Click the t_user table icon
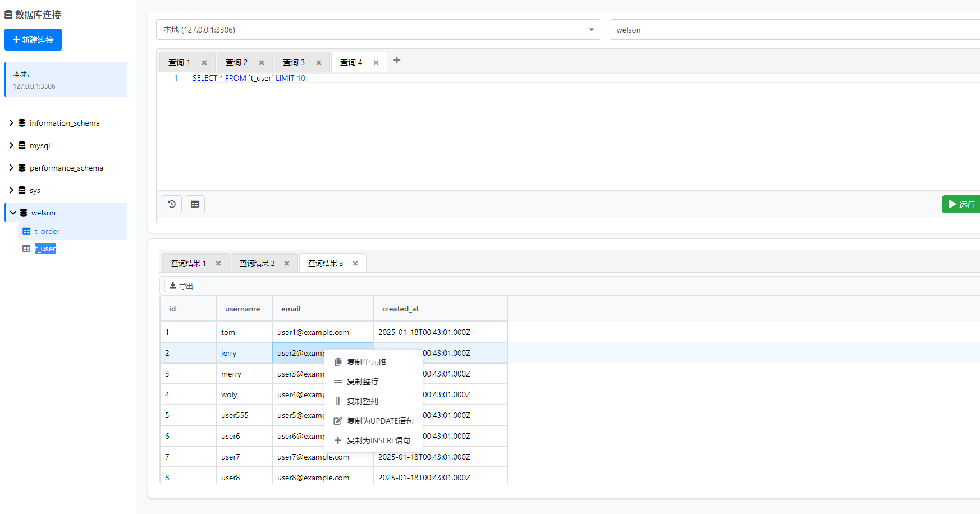The image size is (980, 514). point(26,249)
